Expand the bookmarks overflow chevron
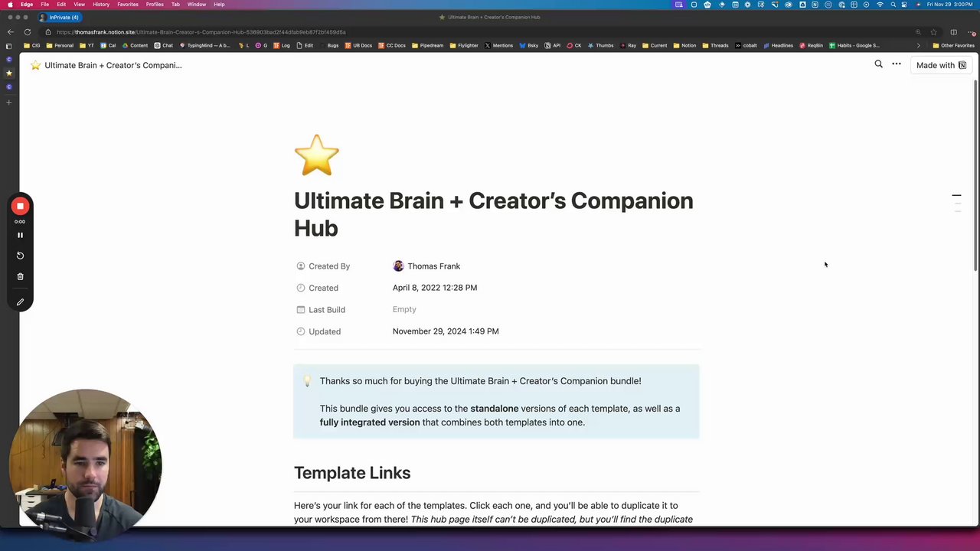980x551 pixels. pyautogui.click(x=918, y=45)
